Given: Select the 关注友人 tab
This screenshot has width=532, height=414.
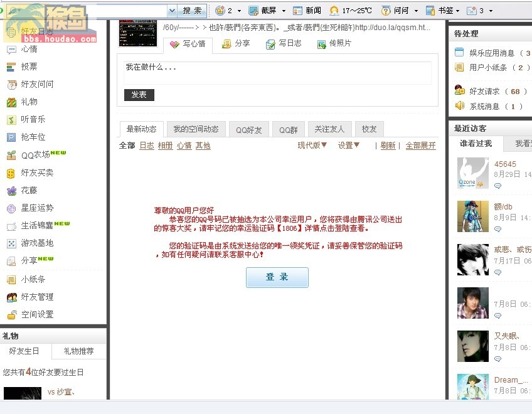Looking at the screenshot, I should [329, 129].
